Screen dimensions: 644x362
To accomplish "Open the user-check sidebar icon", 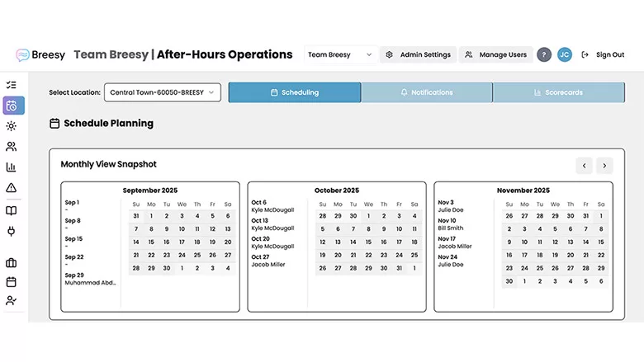I will (11, 300).
